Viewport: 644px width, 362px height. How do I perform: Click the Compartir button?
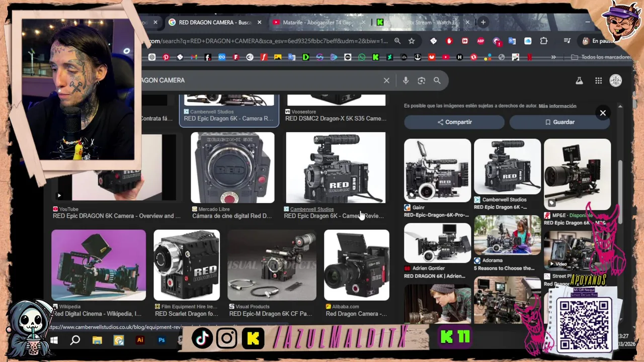[454, 122]
